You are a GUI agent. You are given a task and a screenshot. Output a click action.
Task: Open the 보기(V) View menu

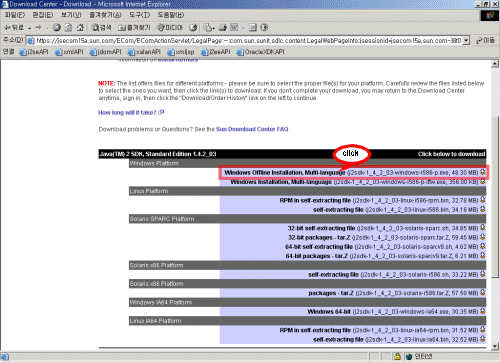[x=71, y=15]
